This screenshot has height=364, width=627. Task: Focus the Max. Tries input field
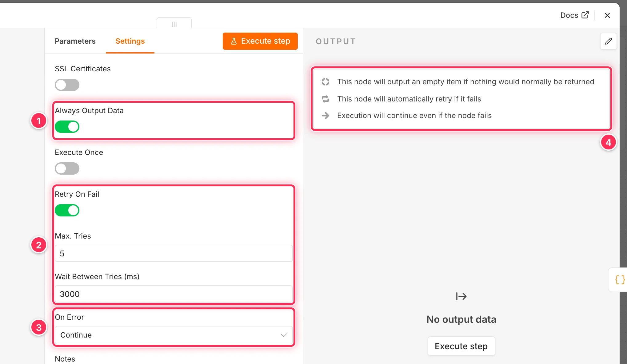pos(174,254)
